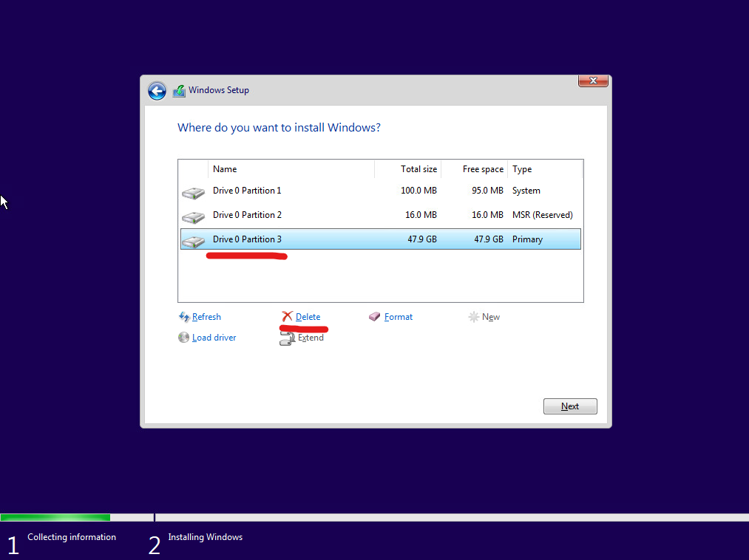The width and height of the screenshot is (749, 560).
Task: Go back using the blue arrow button
Action: (x=157, y=91)
